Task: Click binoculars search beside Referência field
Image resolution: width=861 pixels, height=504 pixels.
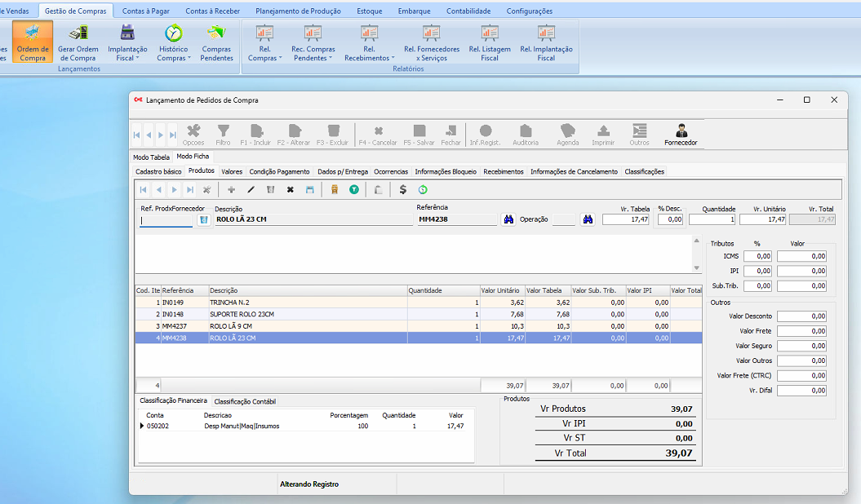Action: pyautogui.click(x=509, y=219)
